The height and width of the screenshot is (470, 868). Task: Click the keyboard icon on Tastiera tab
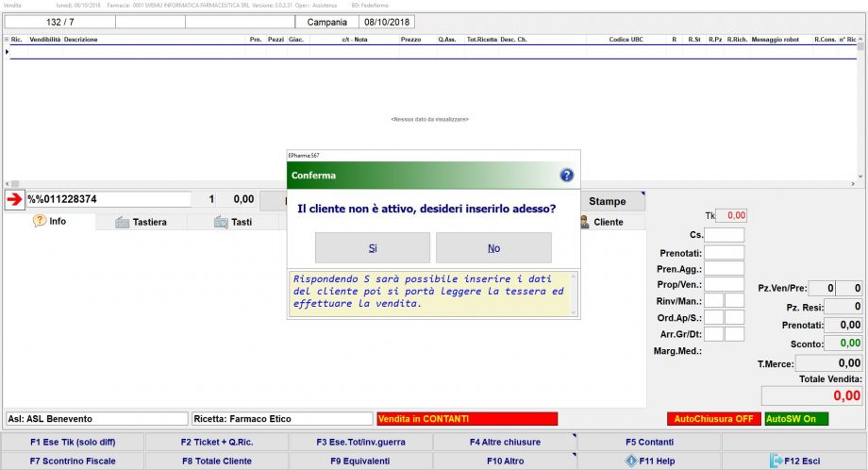123,222
